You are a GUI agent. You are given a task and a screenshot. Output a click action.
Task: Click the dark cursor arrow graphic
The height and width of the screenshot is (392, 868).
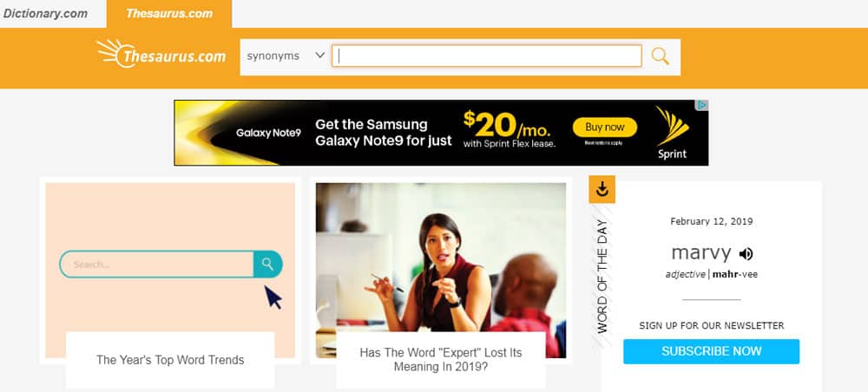[273, 297]
